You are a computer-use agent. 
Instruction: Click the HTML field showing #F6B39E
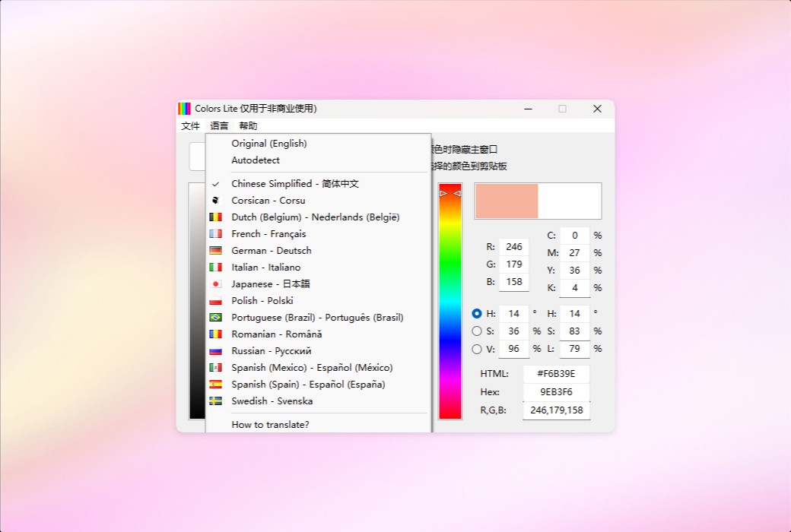556,373
